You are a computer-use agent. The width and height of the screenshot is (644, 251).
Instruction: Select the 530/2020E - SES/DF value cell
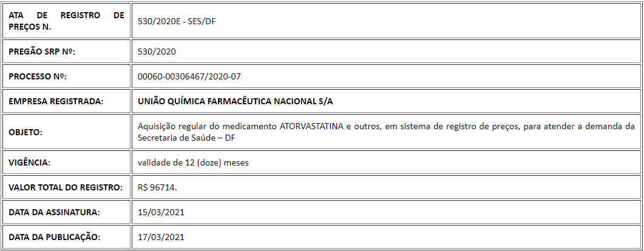[387, 21]
